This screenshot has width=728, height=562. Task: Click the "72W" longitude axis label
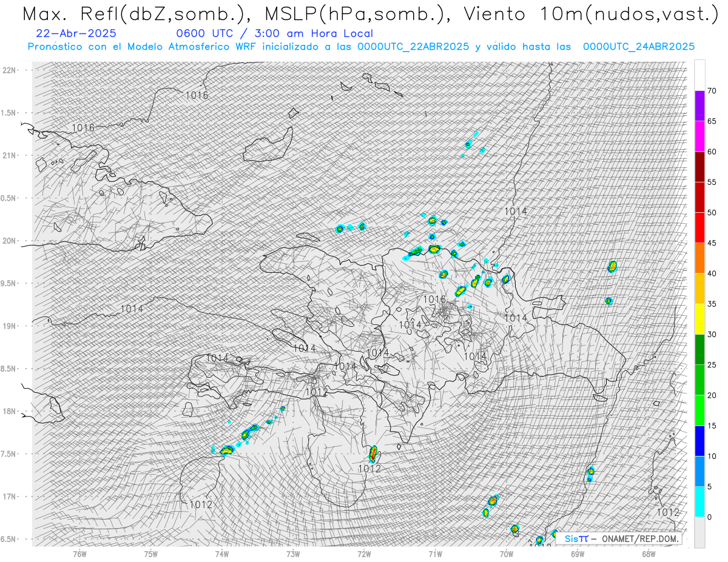[x=364, y=553]
